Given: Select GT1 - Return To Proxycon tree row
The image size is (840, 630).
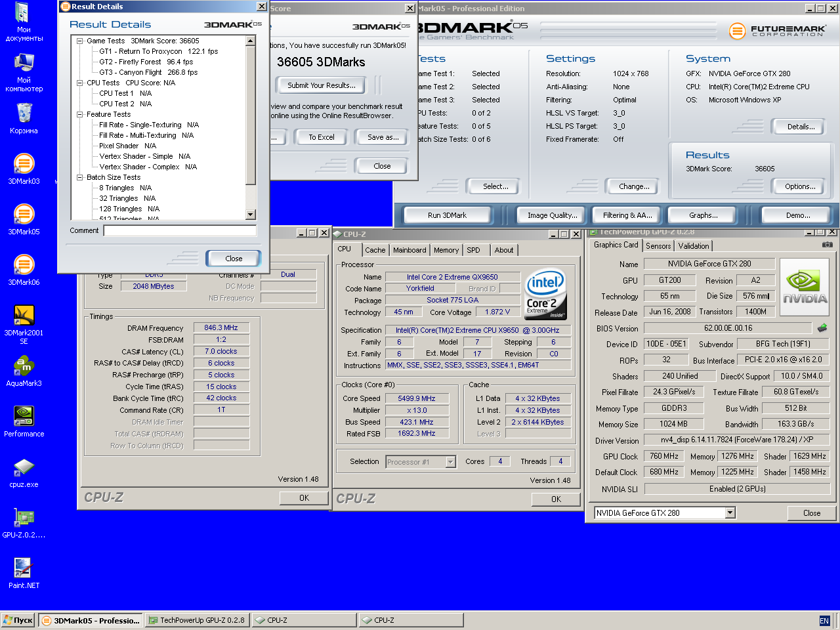Looking at the screenshot, I should 158,51.
